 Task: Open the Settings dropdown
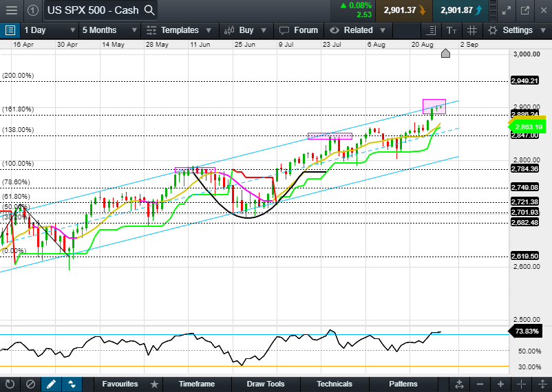point(516,30)
